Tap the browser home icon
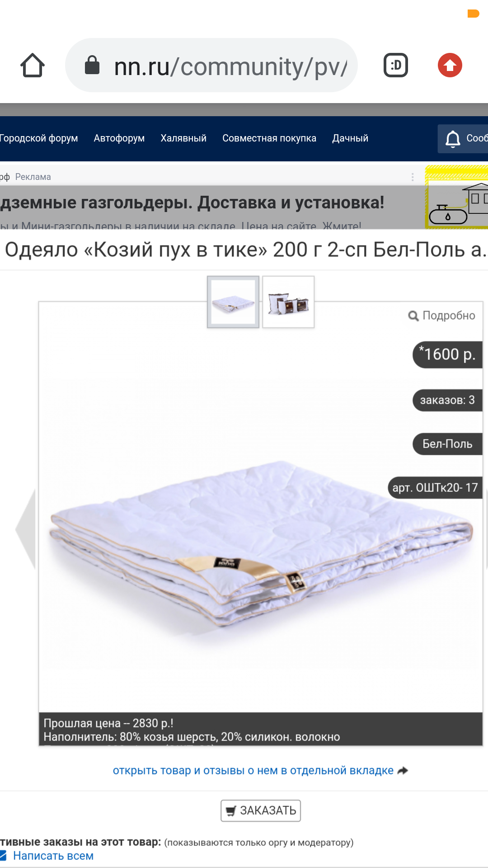 (x=33, y=66)
